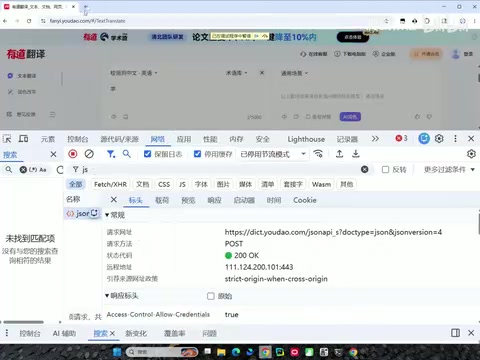Select the Fetch/XHR type filter

pyautogui.click(x=110, y=184)
